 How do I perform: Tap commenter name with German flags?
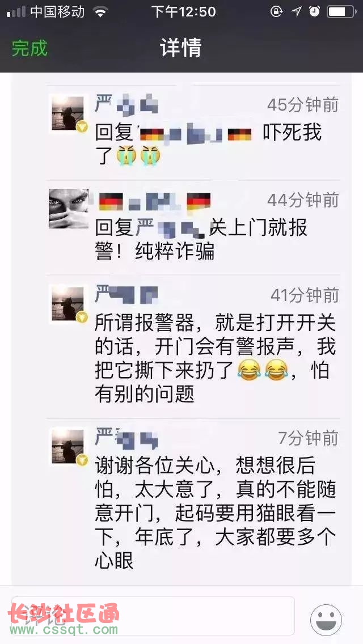coord(155,201)
